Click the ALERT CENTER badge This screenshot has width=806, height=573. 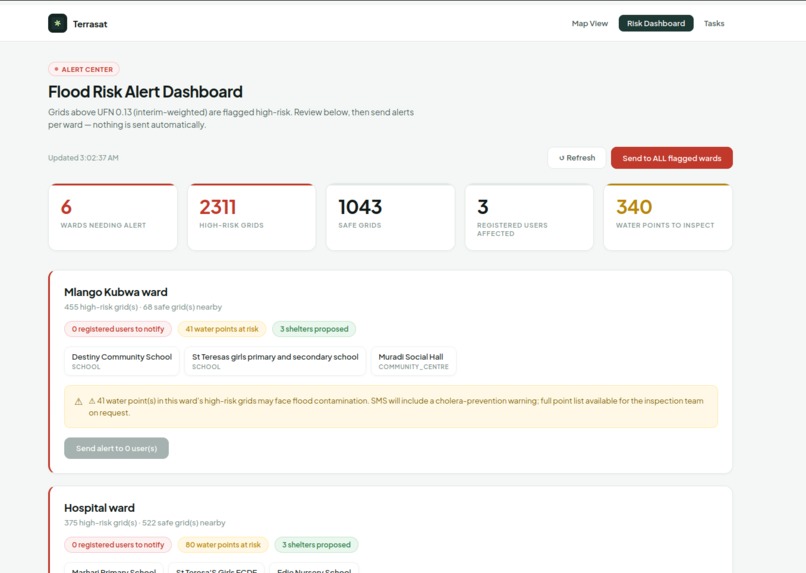[x=84, y=69]
